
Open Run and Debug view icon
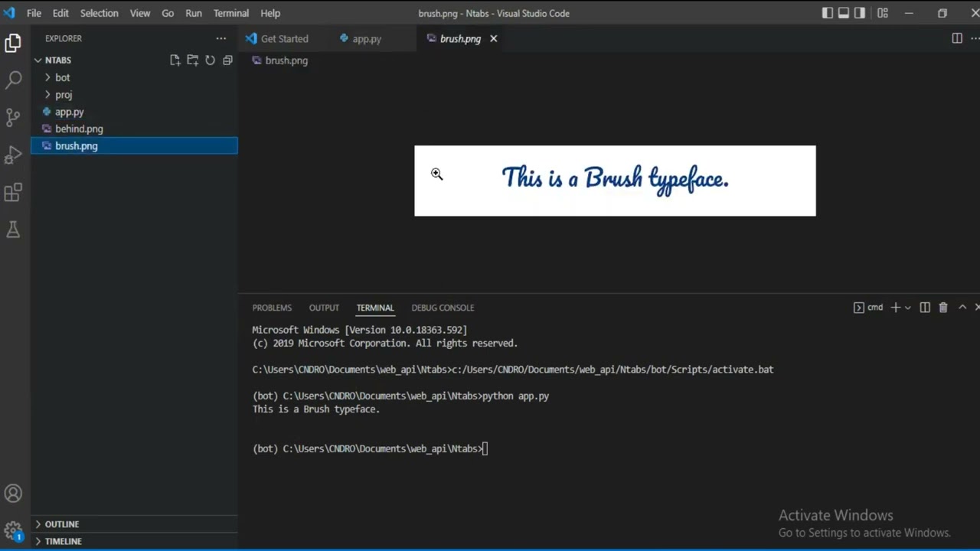[13, 155]
